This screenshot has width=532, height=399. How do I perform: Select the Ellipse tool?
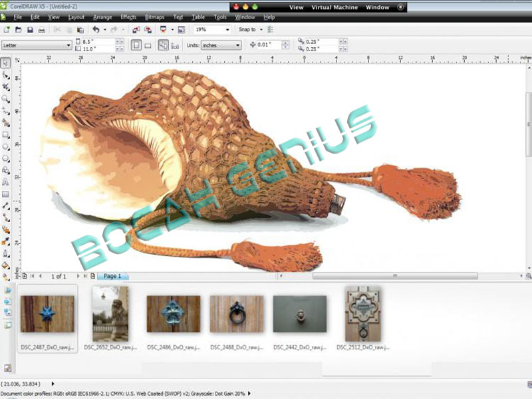pyautogui.click(x=6, y=146)
